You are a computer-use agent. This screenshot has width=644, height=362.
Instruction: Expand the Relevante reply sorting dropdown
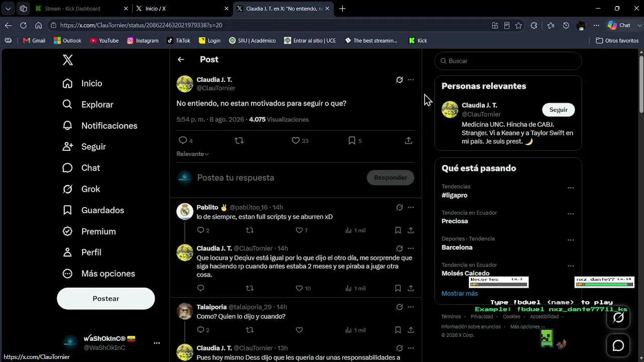tap(193, 154)
